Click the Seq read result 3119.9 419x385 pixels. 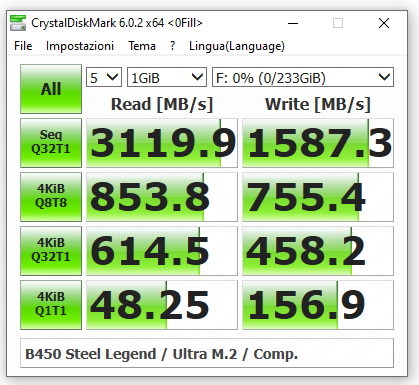(x=162, y=143)
